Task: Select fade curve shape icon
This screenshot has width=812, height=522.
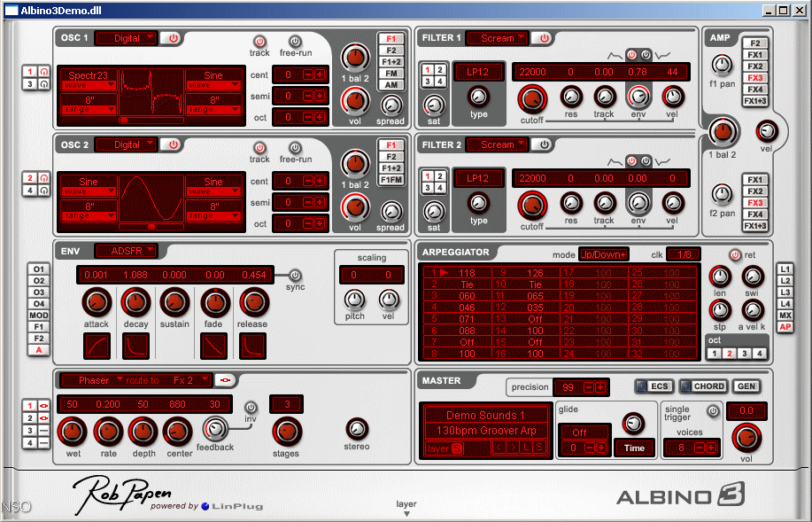Action: 213,347
